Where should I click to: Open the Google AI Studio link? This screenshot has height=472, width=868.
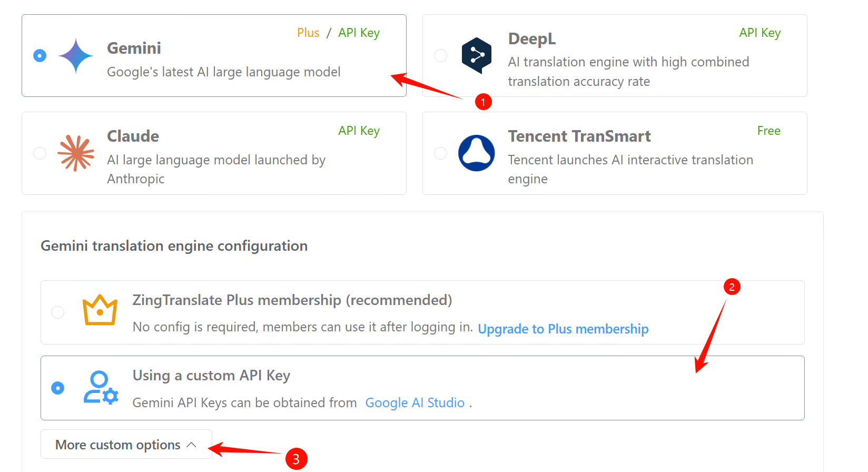(x=415, y=403)
